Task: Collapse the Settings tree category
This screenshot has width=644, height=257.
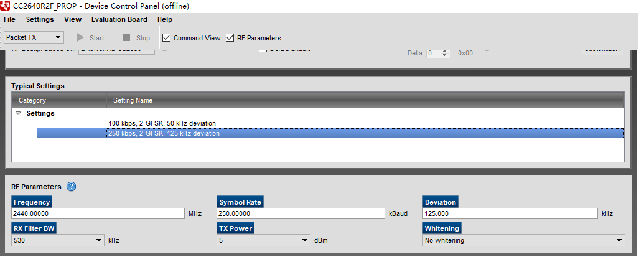Action: point(18,113)
